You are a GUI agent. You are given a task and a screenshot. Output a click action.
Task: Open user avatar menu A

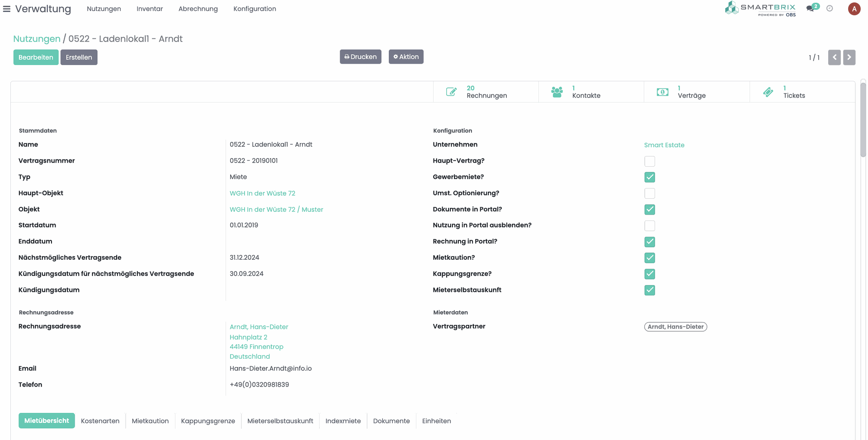(x=854, y=9)
